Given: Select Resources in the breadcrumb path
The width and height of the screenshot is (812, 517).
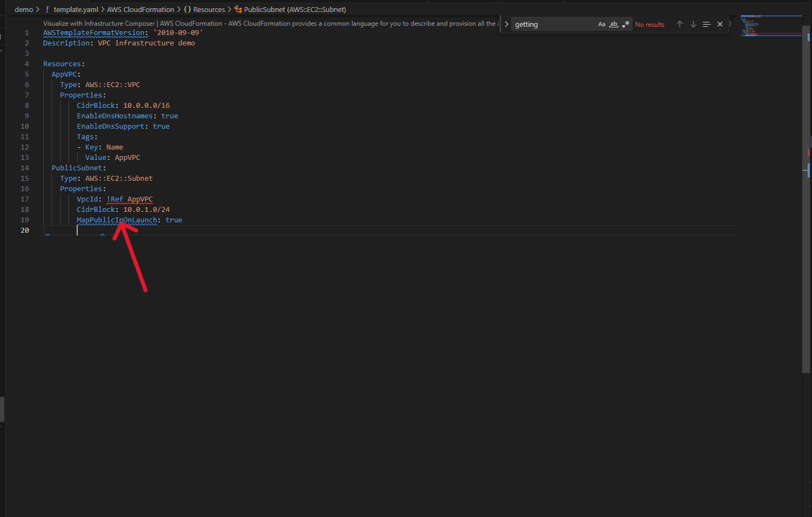Looking at the screenshot, I should point(210,9).
